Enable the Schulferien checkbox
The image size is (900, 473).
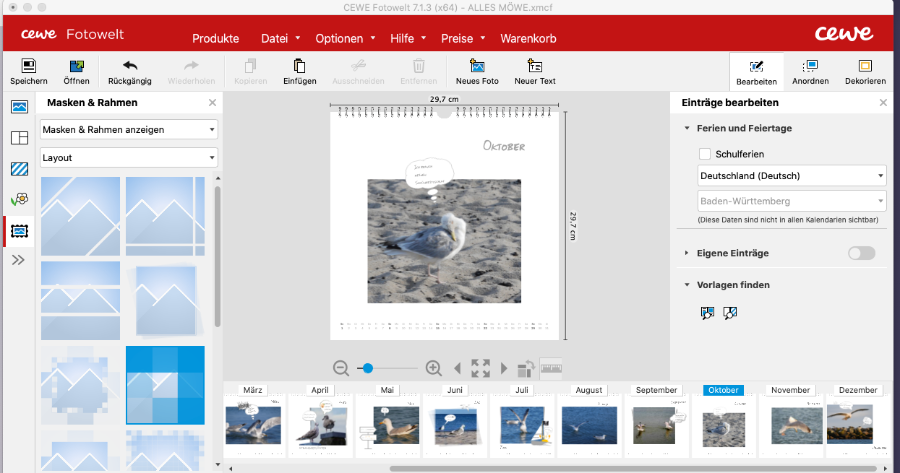[705, 153]
